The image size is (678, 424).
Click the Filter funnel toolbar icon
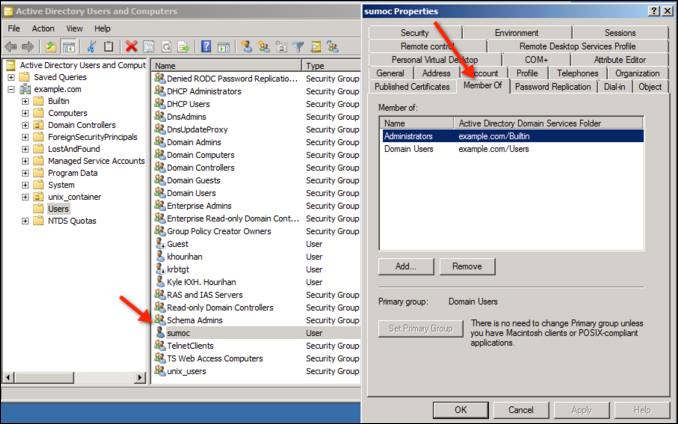(x=298, y=46)
